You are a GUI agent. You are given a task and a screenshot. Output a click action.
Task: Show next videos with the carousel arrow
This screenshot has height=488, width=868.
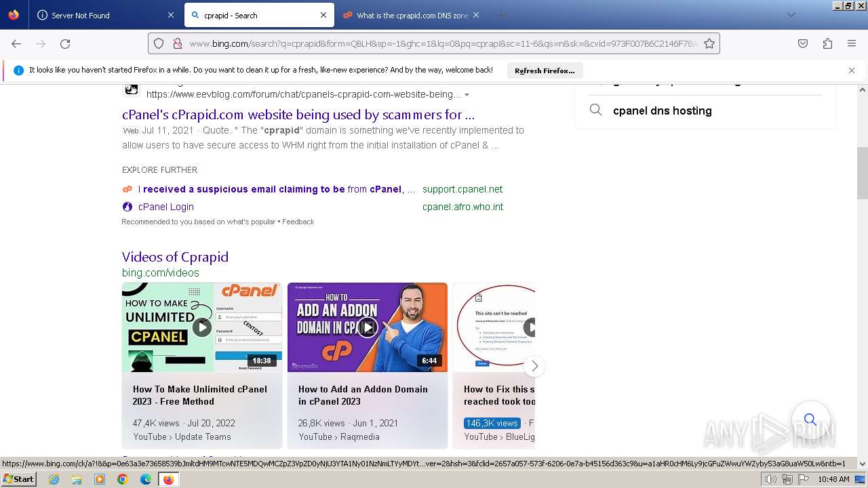pos(534,366)
